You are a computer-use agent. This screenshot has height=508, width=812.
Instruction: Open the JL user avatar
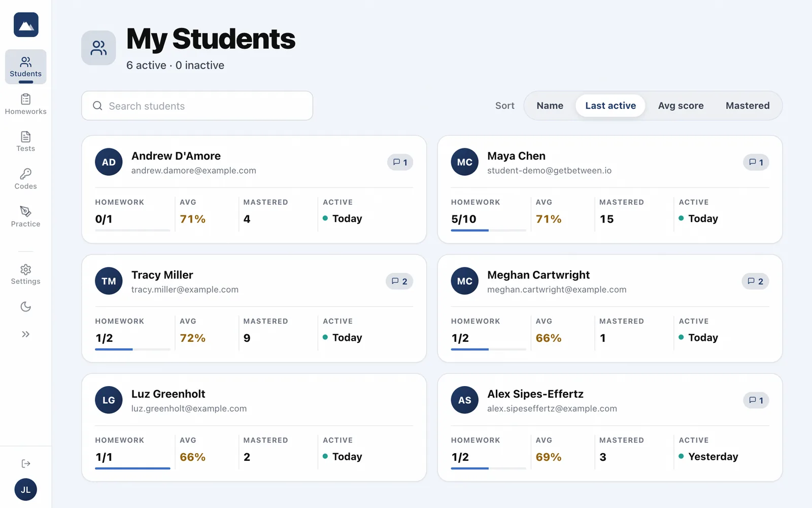(x=26, y=490)
